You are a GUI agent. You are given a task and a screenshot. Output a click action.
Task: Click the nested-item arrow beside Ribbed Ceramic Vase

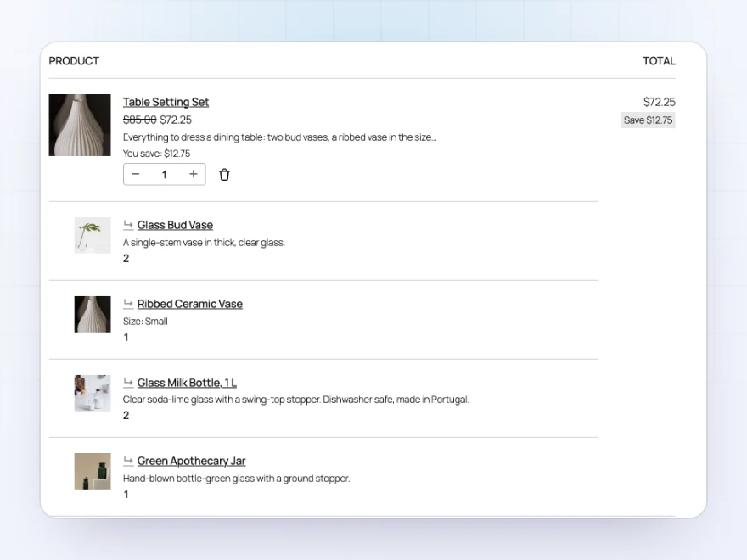coord(128,303)
